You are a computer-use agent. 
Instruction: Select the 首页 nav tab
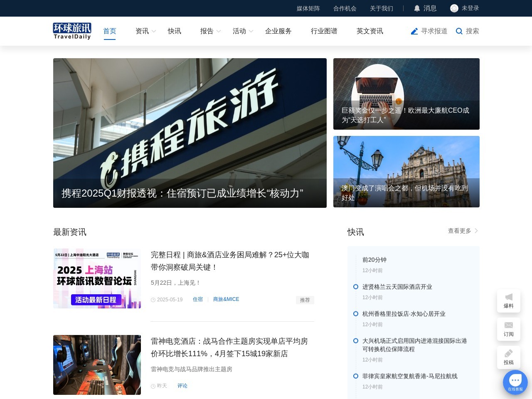click(x=110, y=31)
